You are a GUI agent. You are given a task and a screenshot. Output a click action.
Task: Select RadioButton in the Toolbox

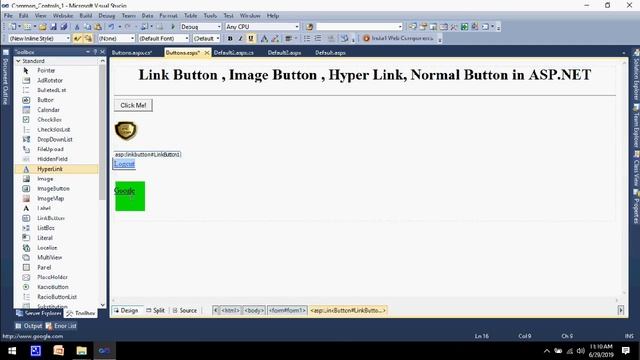point(56,287)
